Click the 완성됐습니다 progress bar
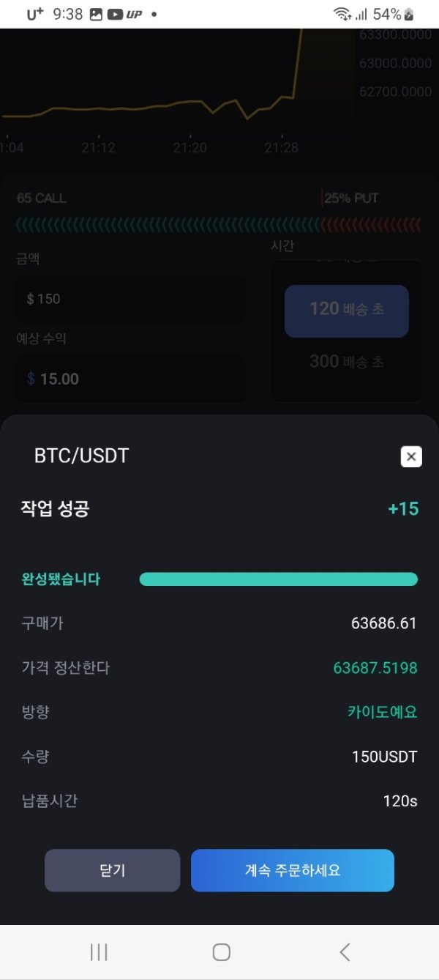Image resolution: width=439 pixels, height=980 pixels. 278,579
